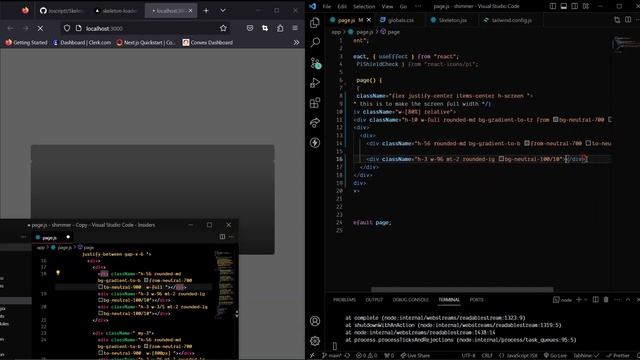This screenshot has height=360, width=640.
Task: Open the Go menu
Action: click(x=403, y=7)
